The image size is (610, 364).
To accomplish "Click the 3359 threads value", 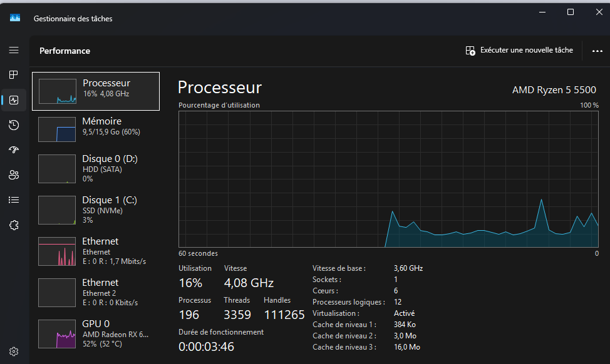I will click(x=237, y=315).
